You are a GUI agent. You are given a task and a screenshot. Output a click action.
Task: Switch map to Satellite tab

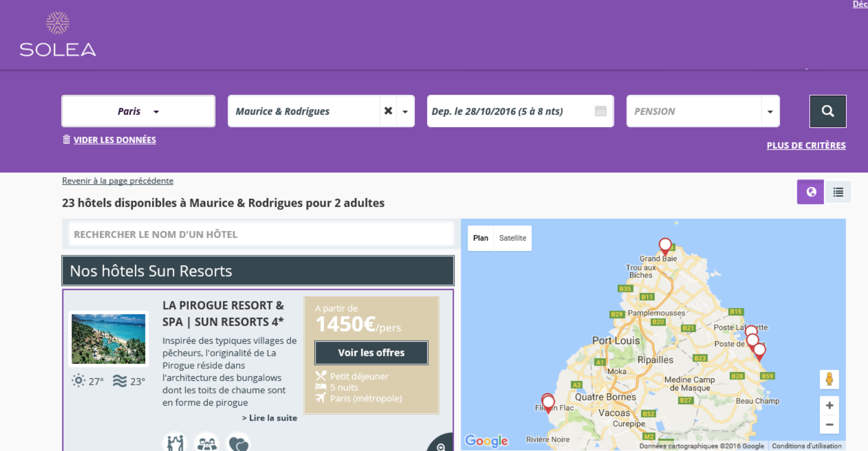pyautogui.click(x=513, y=238)
